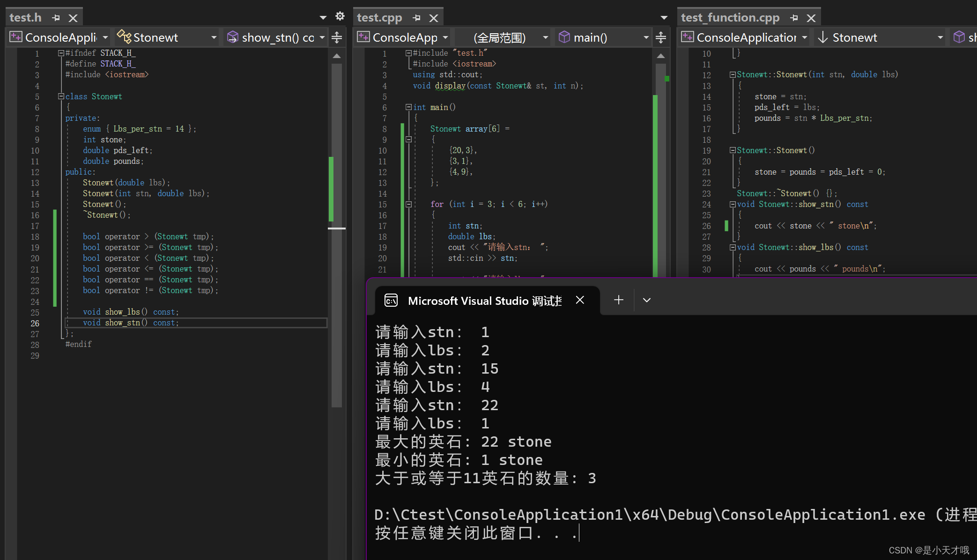Screen dimensions: 977x560
Task: Open a new terminal tab with plus
Action: pos(619,300)
